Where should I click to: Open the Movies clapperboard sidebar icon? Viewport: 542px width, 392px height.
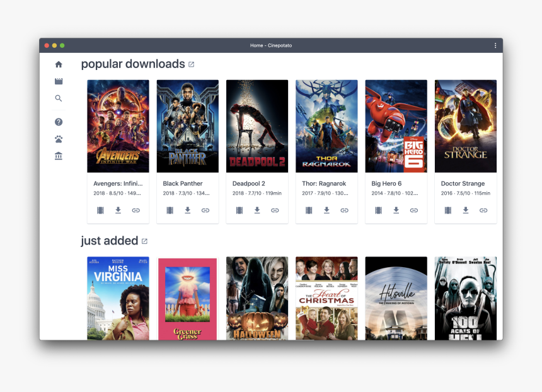pyautogui.click(x=59, y=81)
